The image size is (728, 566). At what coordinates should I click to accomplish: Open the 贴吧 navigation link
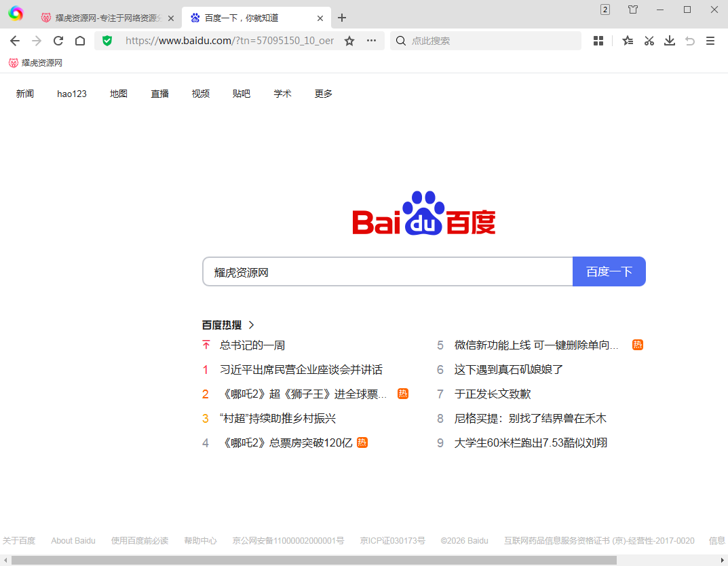pyautogui.click(x=242, y=94)
